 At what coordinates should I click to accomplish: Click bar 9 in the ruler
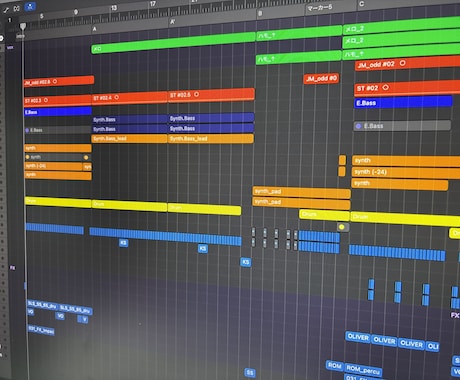(x=76, y=12)
